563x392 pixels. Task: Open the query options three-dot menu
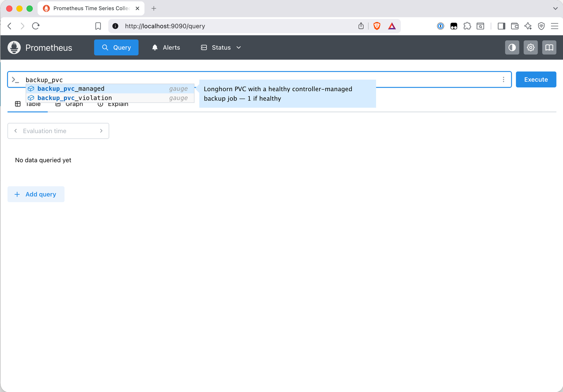(504, 80)
